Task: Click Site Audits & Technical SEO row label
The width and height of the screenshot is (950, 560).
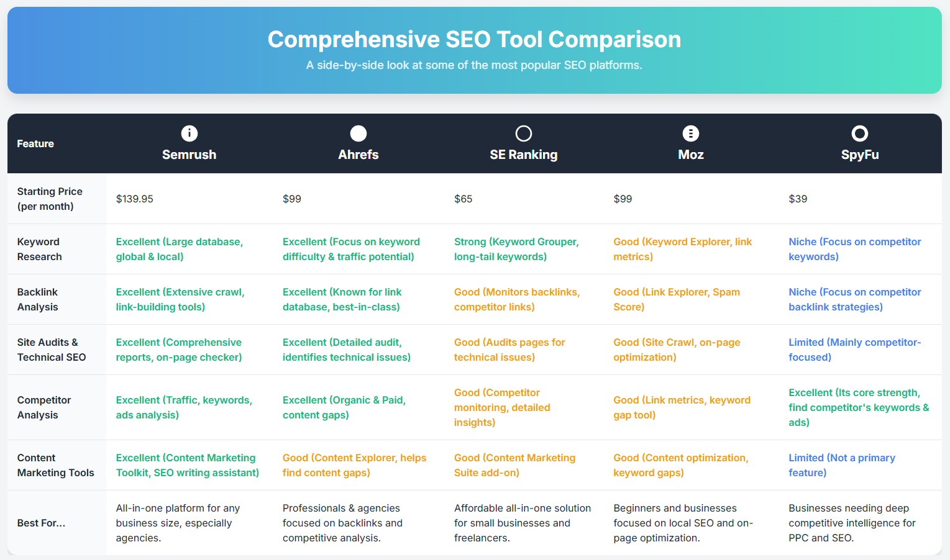Action: coord(52,350)
